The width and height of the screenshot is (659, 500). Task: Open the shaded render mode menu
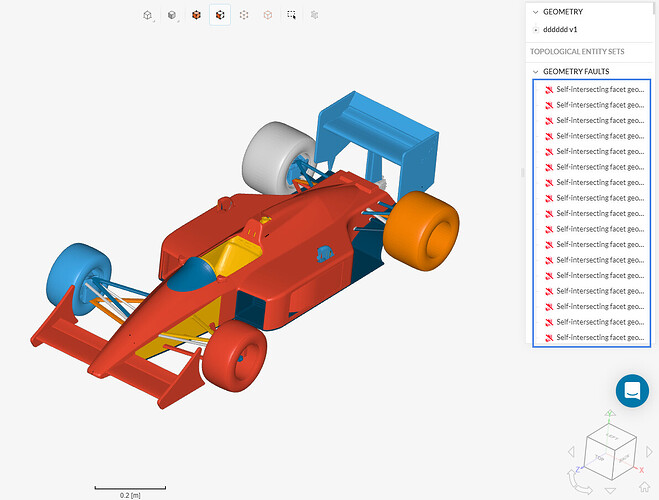point(172,15)
